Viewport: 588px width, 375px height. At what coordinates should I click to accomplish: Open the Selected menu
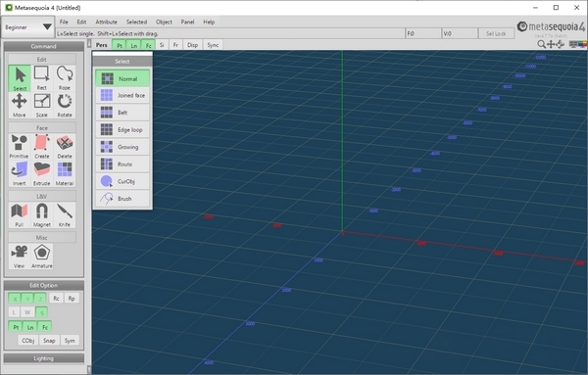(x=136, y=22)
